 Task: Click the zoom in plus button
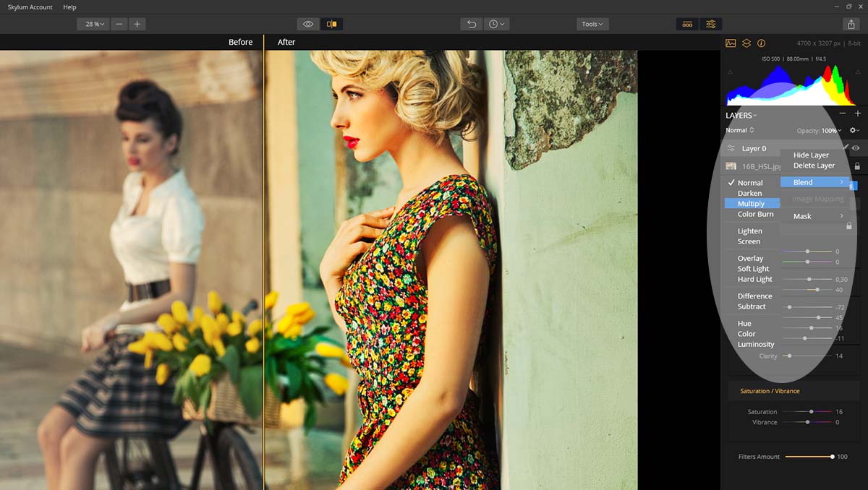point(137,24)
